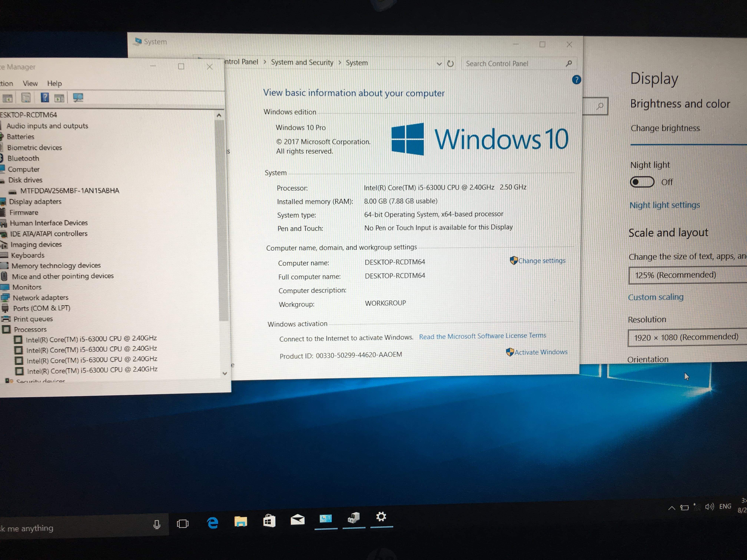Open Custom scaling link
This screenshot has height=560, width=747.
655,297
